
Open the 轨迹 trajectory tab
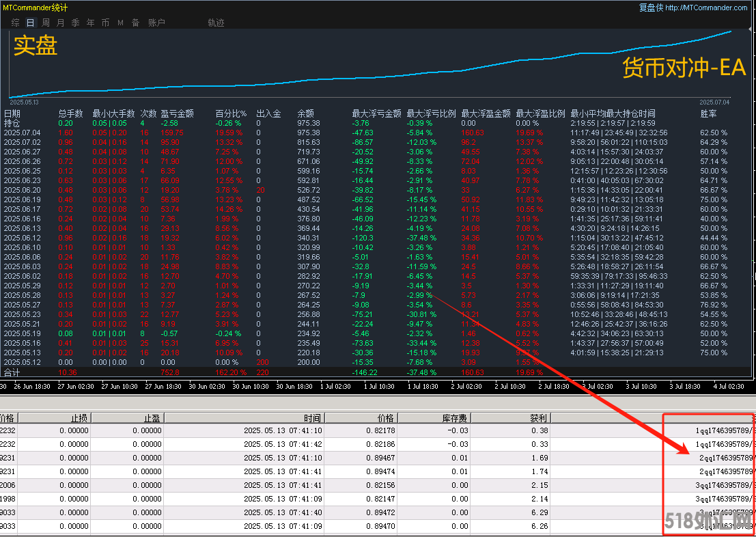pyautogui.click(x=216, y=23)
